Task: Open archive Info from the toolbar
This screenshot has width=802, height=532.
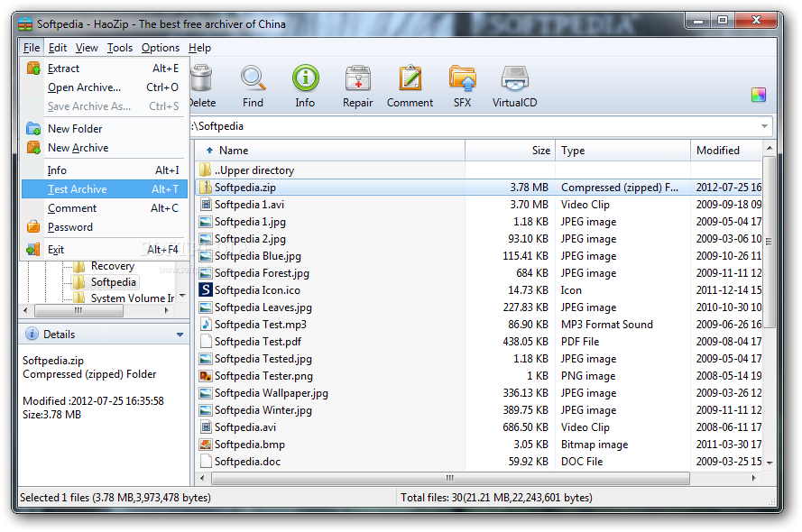Action: 305,78
